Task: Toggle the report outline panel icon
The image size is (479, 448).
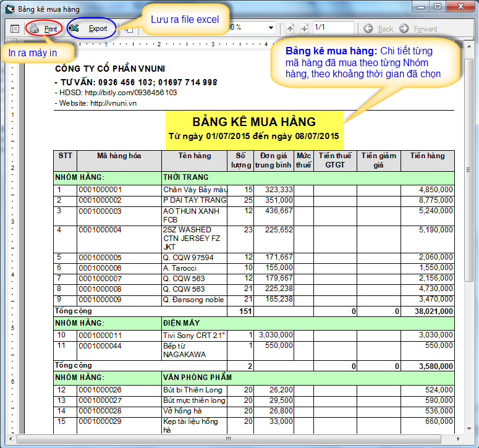Action: click(15, 28)
